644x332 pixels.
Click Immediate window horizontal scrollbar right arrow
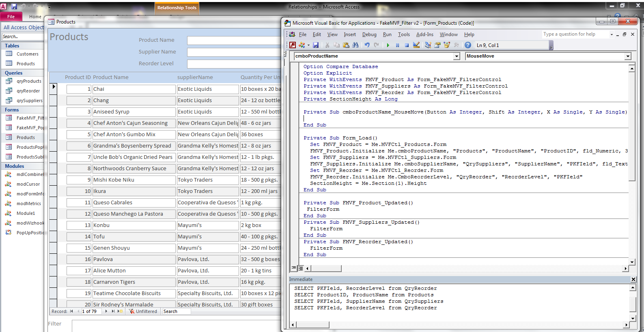point(626,325)
